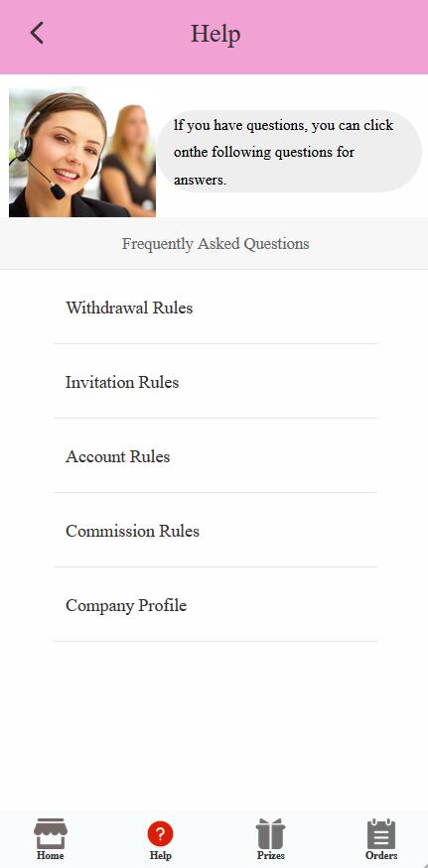Expand the Invitation Rules question
Image resolution: width=428 pixels, height=868 pixels.
215,381
